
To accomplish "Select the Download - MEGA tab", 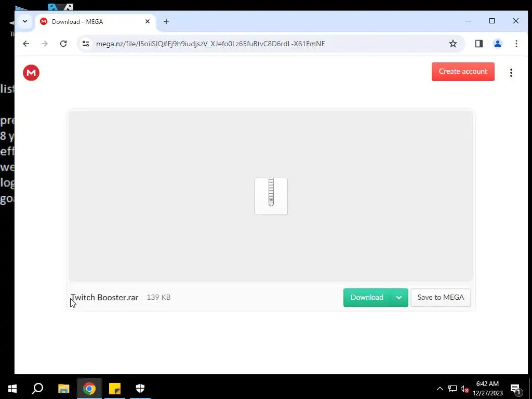I will pyautogui.click(x=95, y=22).
